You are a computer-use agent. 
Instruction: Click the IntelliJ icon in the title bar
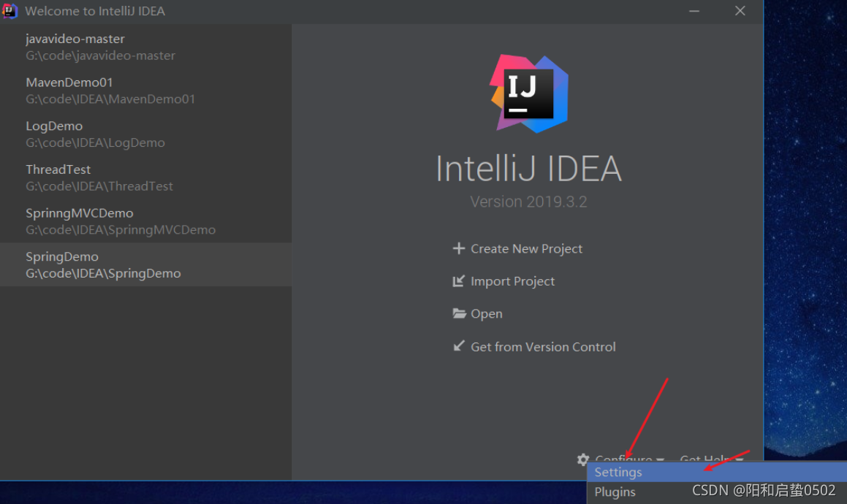click(x=10, y=11)
